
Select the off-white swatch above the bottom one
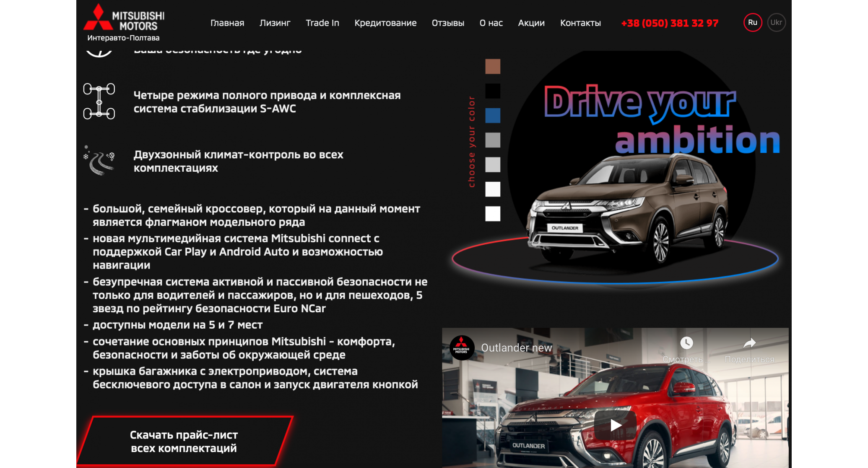(x=493, y=189)
